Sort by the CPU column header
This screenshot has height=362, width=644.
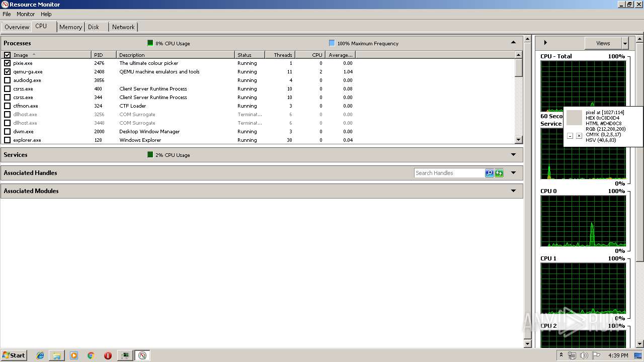coord(310,55)
